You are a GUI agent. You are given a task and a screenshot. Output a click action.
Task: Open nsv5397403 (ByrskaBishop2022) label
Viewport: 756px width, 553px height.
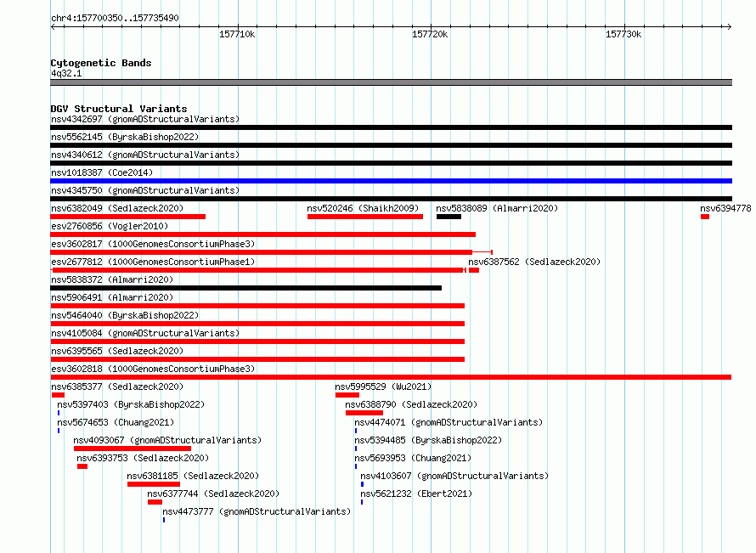click(x=131, y=404)
